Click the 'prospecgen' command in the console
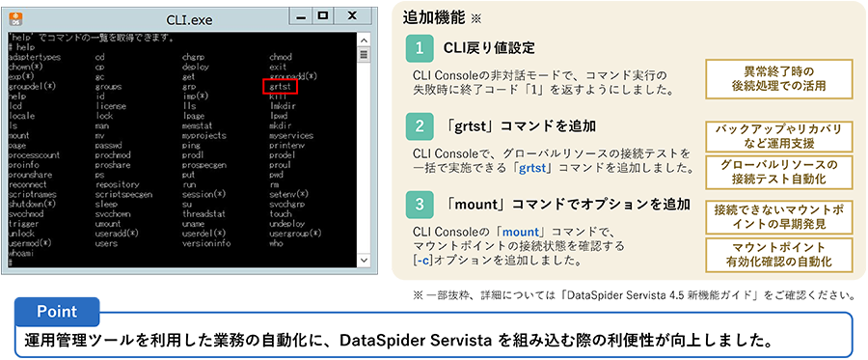The height and width of the screenshot is (360, 868). click(x=204, y=165)
